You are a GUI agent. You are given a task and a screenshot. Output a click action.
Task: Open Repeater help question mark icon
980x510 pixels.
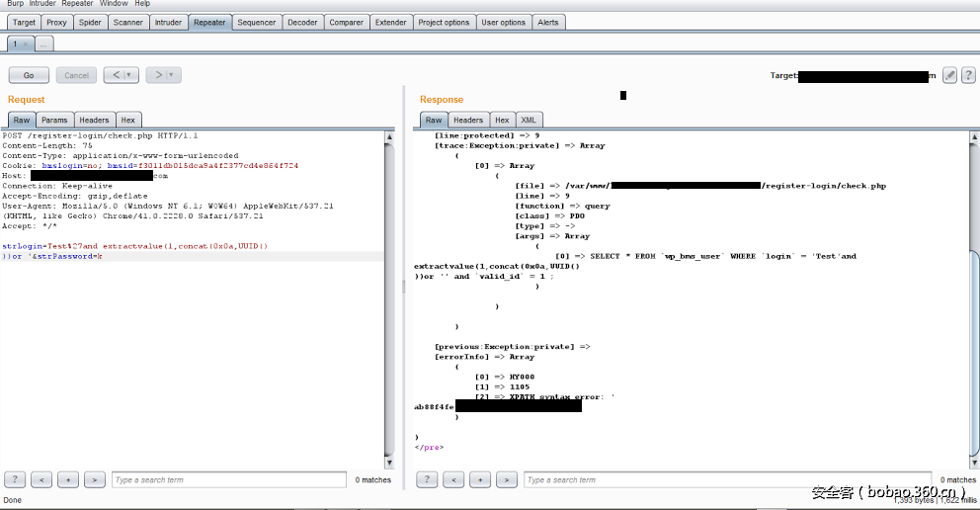click(x=967, y=75)
